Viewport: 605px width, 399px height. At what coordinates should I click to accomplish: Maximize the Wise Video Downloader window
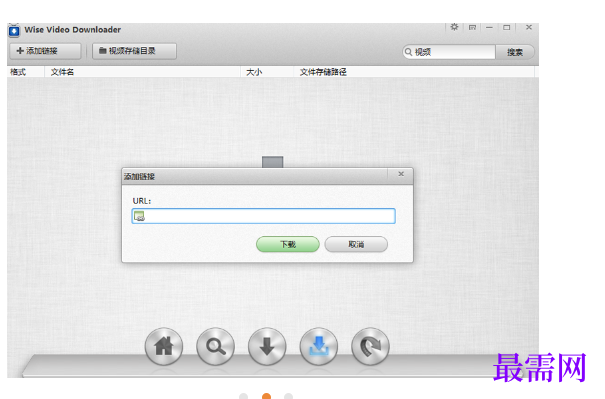507,27
